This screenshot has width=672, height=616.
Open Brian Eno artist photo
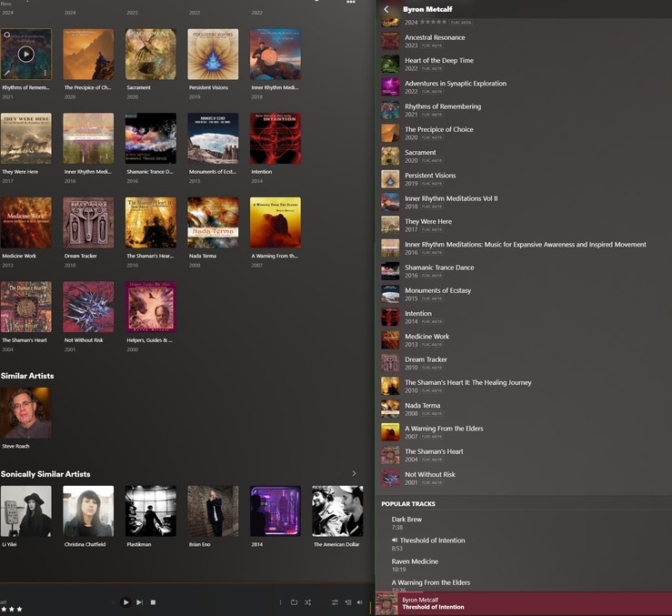pos(213,510)
